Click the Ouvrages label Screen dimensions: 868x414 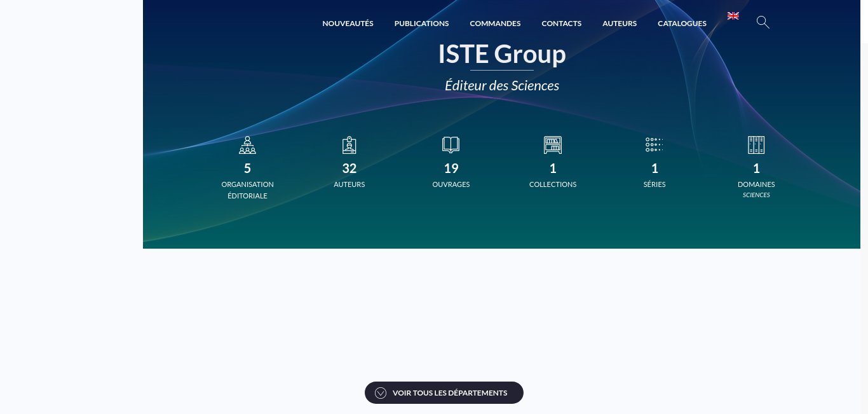point(451,184)
